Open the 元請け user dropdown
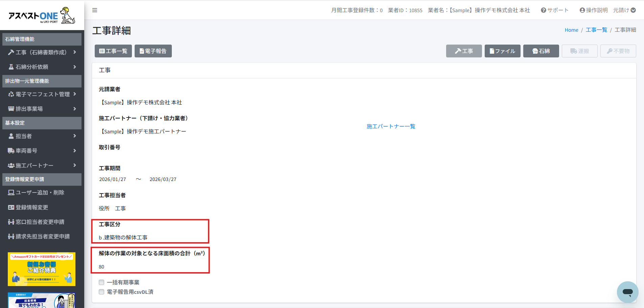The width and height of the screenshot is (644, 308). pyautogui.click(x=624, y=10)
